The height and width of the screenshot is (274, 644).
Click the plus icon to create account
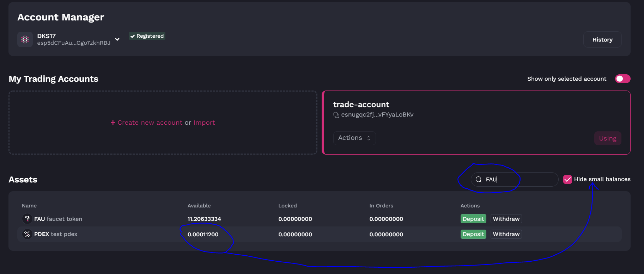click(x=113, y=123)
